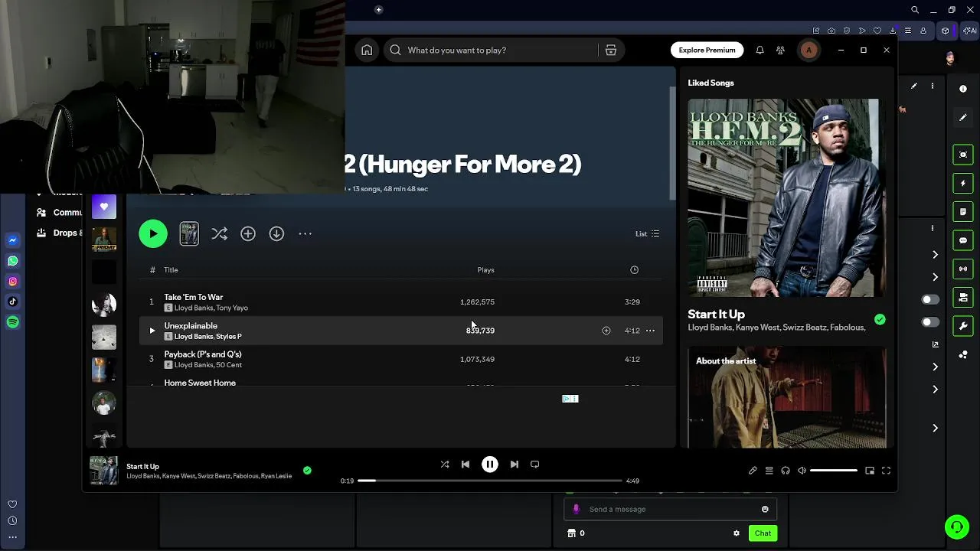Screen dimensions: 980x551
Task: Open the miniplayer
Action: (870, 471)
